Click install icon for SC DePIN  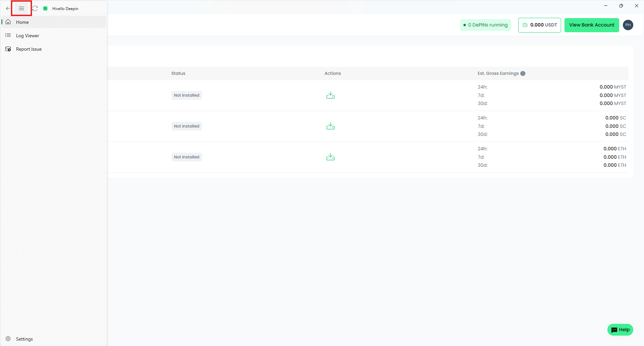330,126
